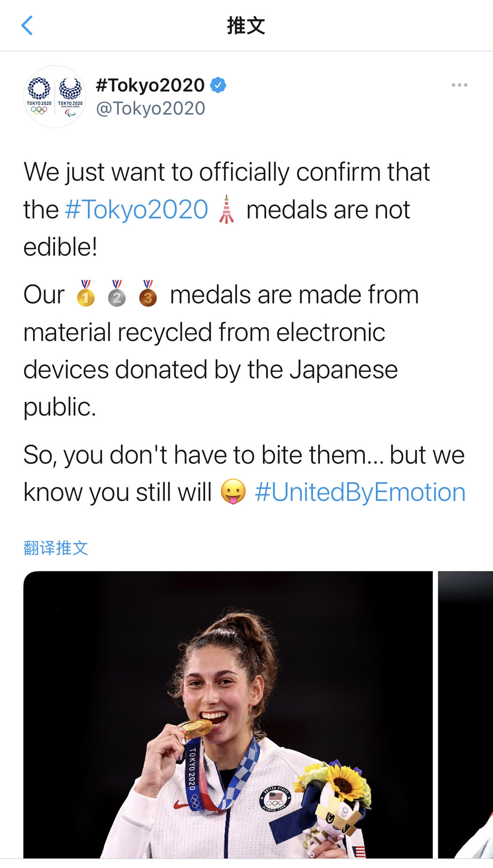Tap the silver medal emoji

(x=117, y=294)
